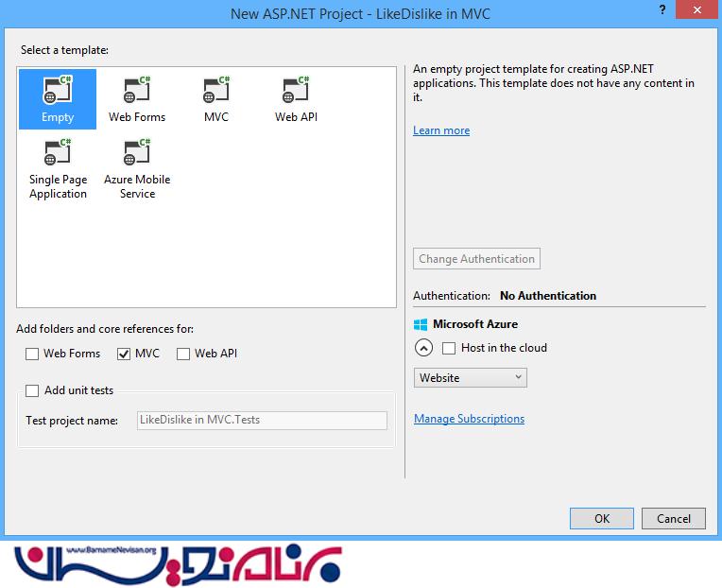Check the Host in the cloud option
The width and height of the screenshot is (722, 588).
[449, 348]
